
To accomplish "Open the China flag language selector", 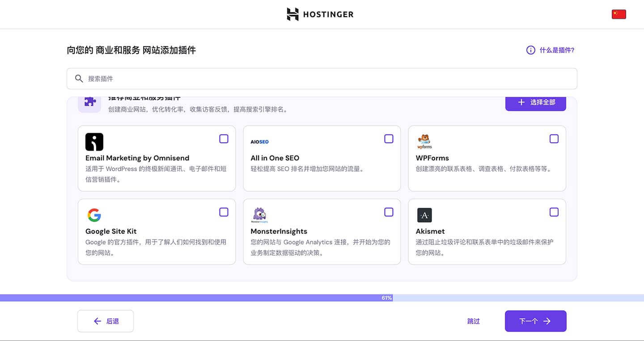I will coord(619,14).
